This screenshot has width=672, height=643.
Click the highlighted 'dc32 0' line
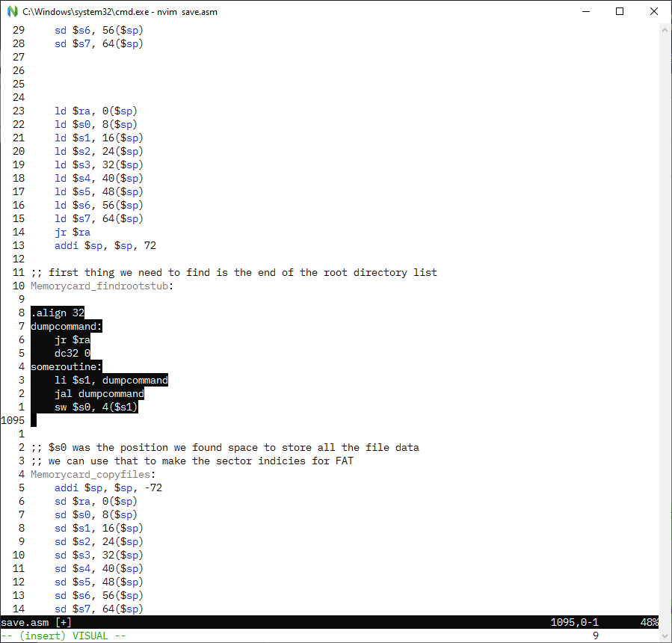(72, 353)
